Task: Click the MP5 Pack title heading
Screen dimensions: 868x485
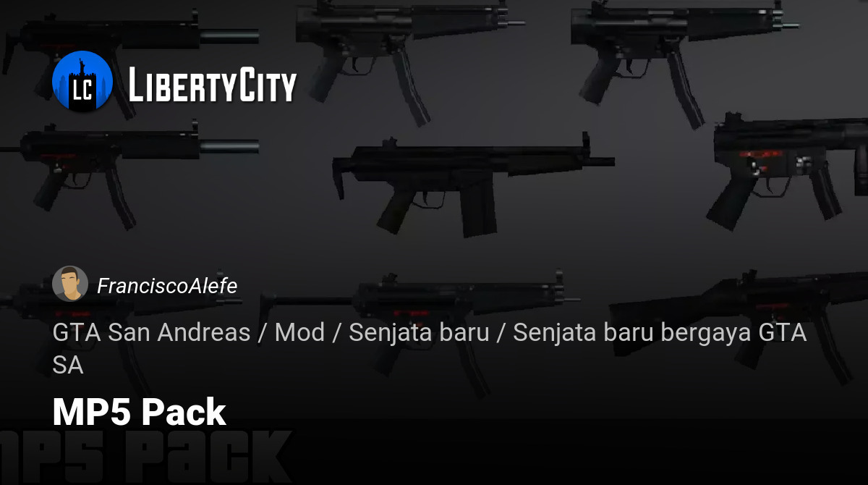Action: pyautogui.click(x=139, y=411)
